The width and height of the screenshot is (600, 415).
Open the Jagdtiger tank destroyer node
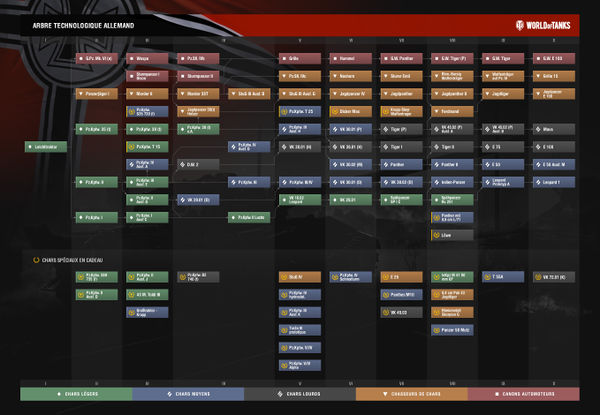tap(503, 94)
